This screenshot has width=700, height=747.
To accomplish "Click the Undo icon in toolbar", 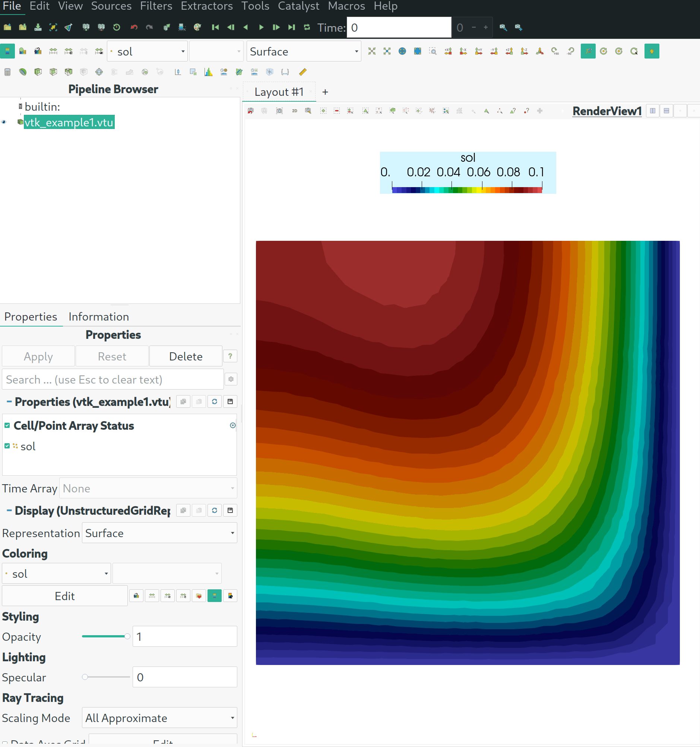I will coord(134,28).
